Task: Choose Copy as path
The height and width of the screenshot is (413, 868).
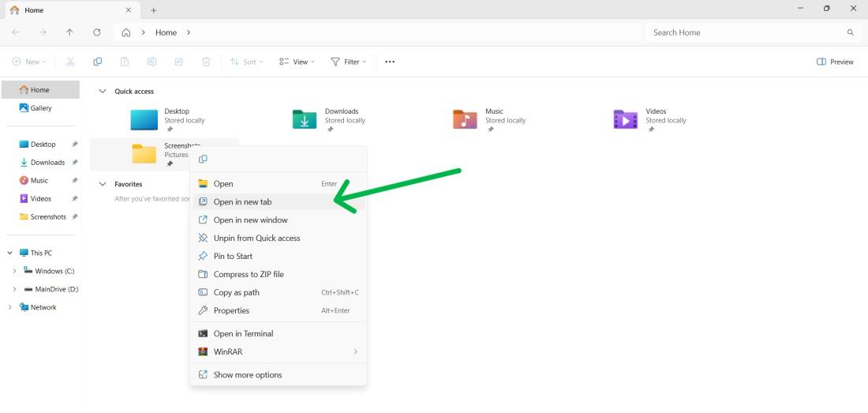Action: [x=279, y=293]
